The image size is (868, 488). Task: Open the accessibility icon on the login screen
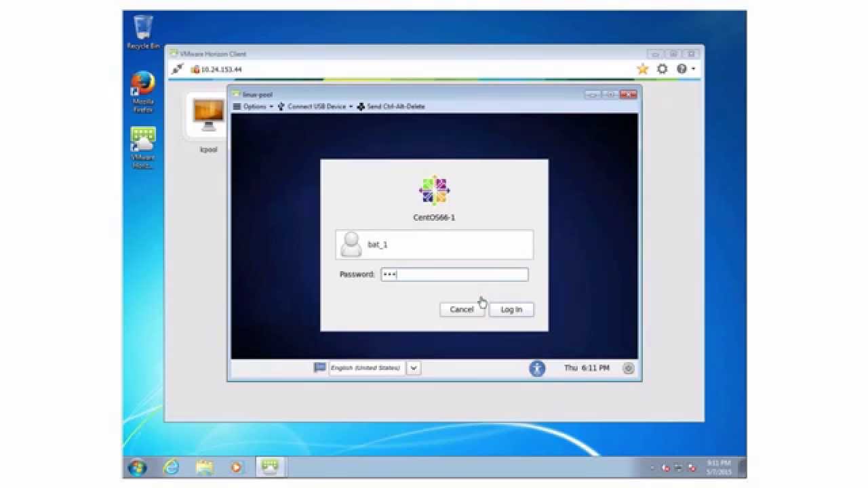click(x=537, y=368)
